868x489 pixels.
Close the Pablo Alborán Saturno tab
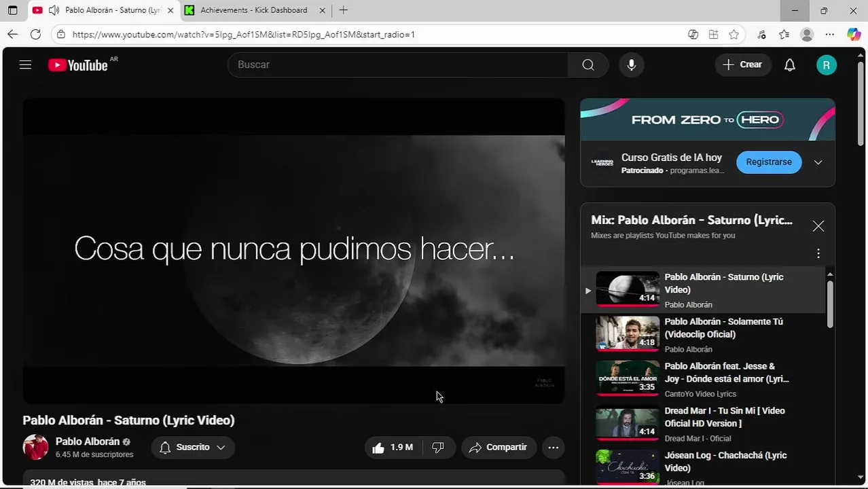coord(170,10)
